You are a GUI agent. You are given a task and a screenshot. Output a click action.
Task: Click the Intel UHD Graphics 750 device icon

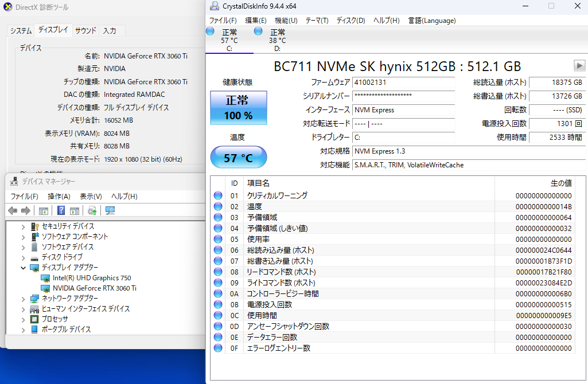[45, 278]
